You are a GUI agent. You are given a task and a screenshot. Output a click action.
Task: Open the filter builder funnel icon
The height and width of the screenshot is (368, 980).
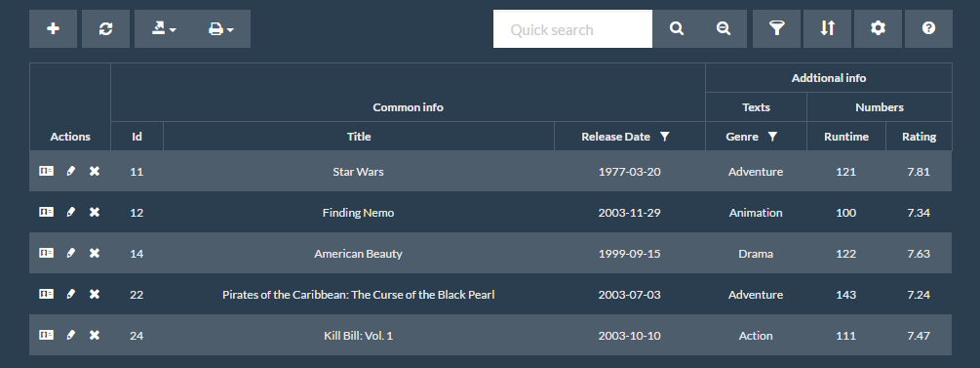coord(776,28)
